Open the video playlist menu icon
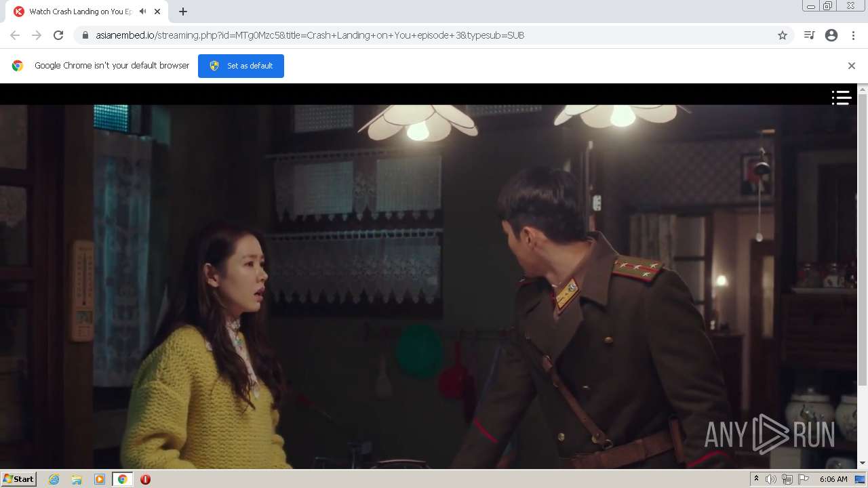 (842, 98)
